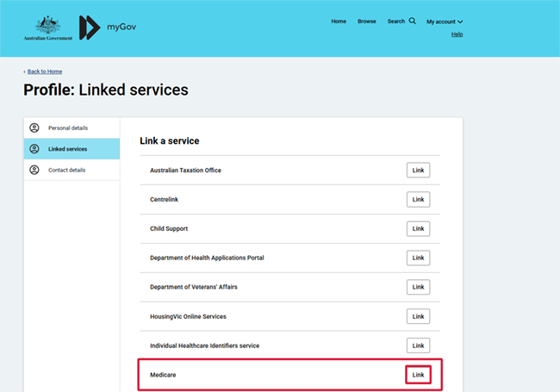Click the Search magnifier icon

[413, 21]
